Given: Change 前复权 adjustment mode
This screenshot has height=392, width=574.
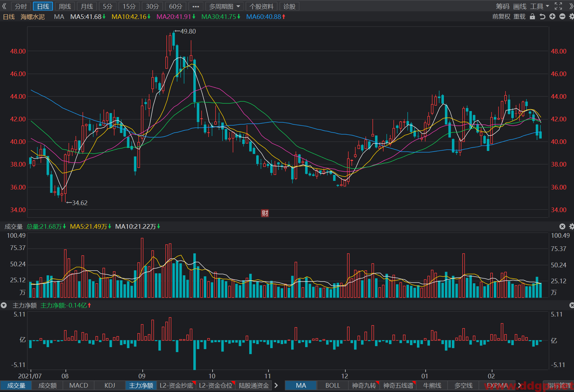Looking at the screenshot, I should click(501, 17).
